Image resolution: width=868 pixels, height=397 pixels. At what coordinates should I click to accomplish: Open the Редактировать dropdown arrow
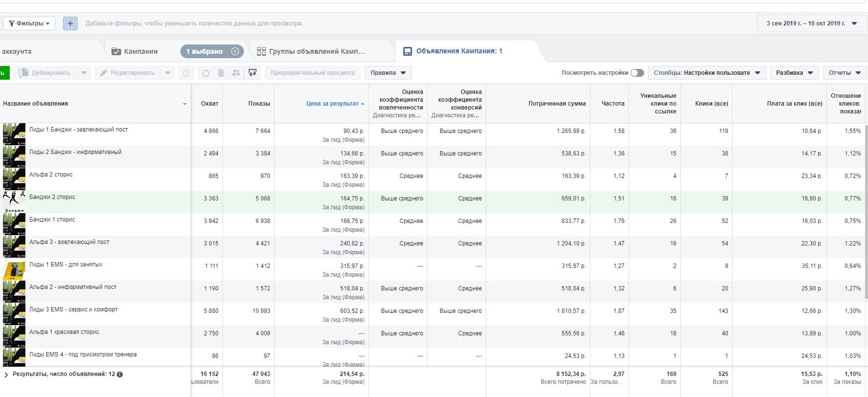[x=168, y=73]
